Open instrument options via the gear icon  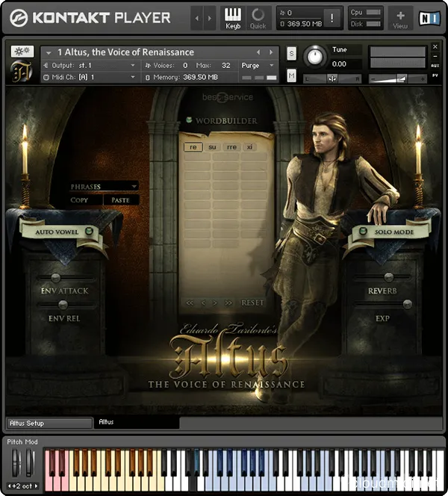pos(22,52)
